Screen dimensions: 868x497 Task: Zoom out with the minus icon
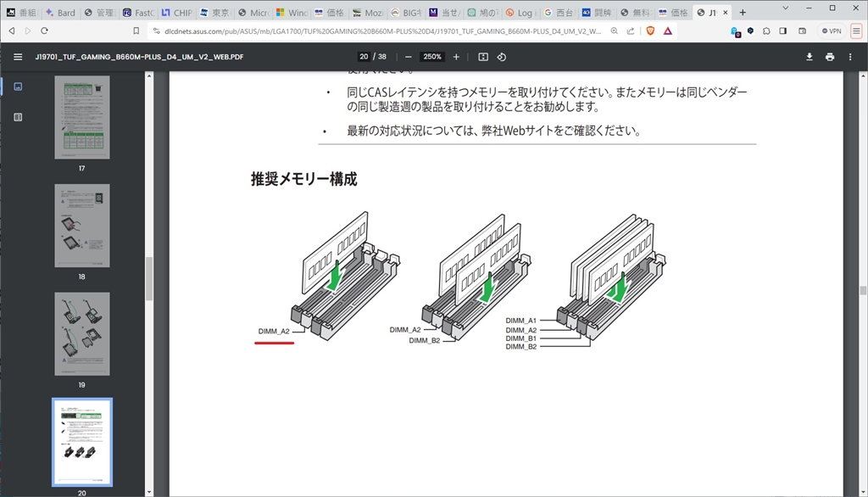pyautogui.click(x=408, y=57)
